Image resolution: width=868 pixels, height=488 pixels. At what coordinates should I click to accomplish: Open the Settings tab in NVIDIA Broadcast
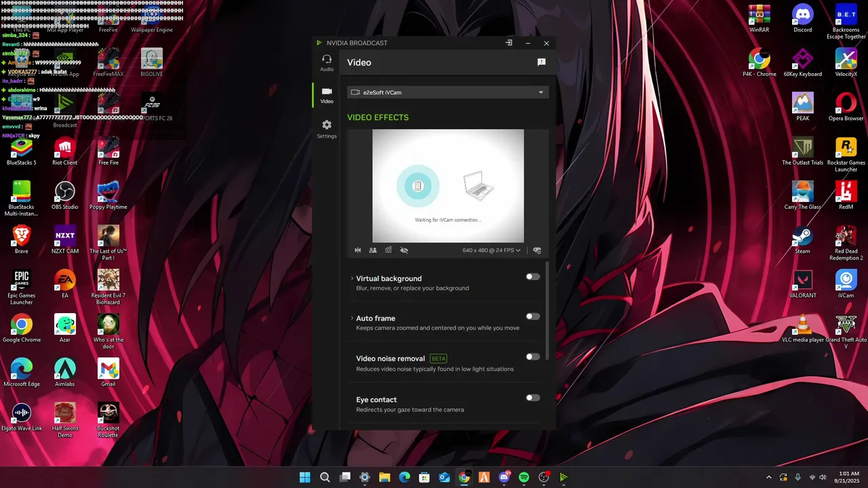pos(327,129)
